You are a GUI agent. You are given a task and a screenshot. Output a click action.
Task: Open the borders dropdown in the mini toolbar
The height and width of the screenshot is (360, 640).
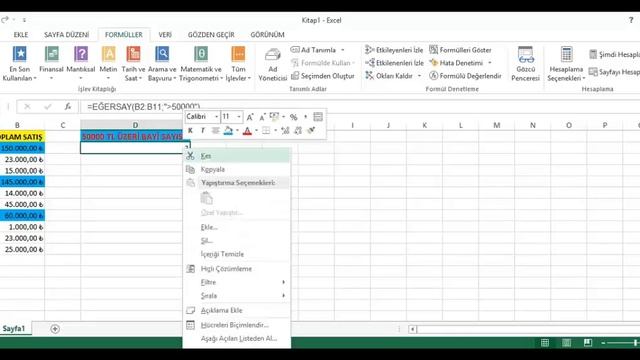(x=276, y=131)
